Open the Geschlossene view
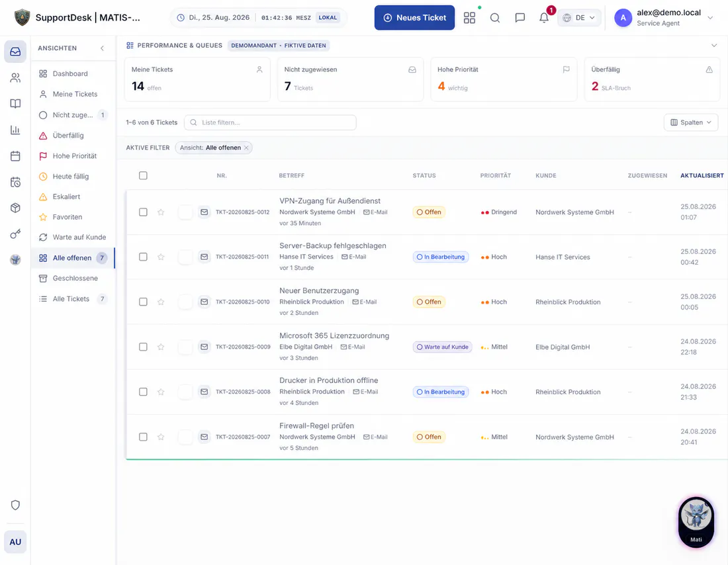Viewport: 728px width, 565px height. tap(73, 278)
